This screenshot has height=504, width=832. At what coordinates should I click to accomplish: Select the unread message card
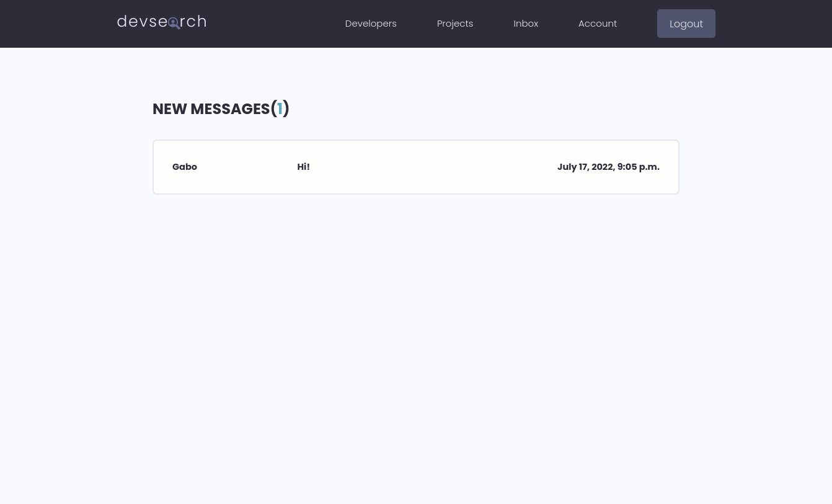[415, 167]
